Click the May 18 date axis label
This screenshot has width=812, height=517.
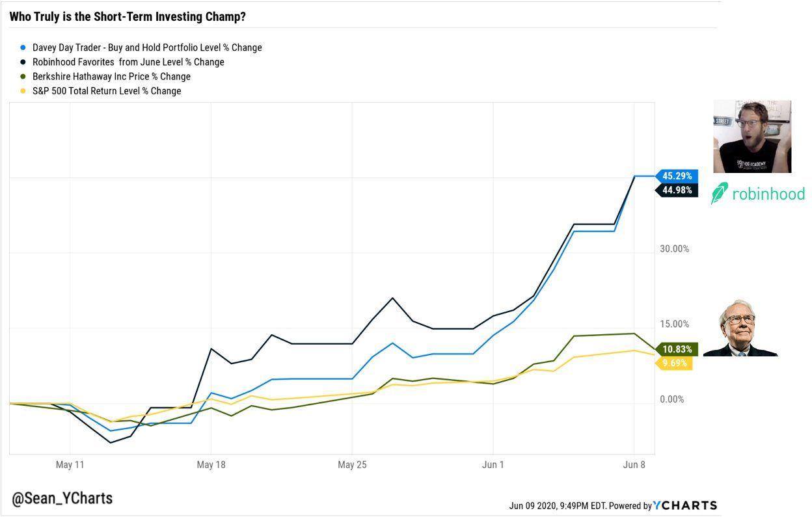[211, 465]
